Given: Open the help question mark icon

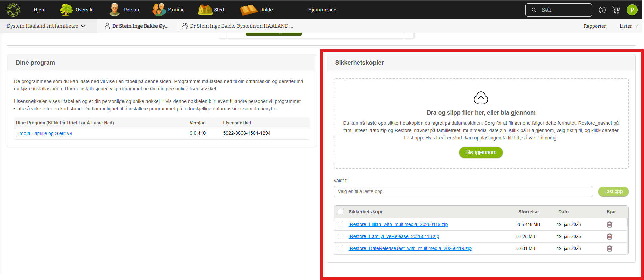Looking at the screenshot, I should coord(602,10).
